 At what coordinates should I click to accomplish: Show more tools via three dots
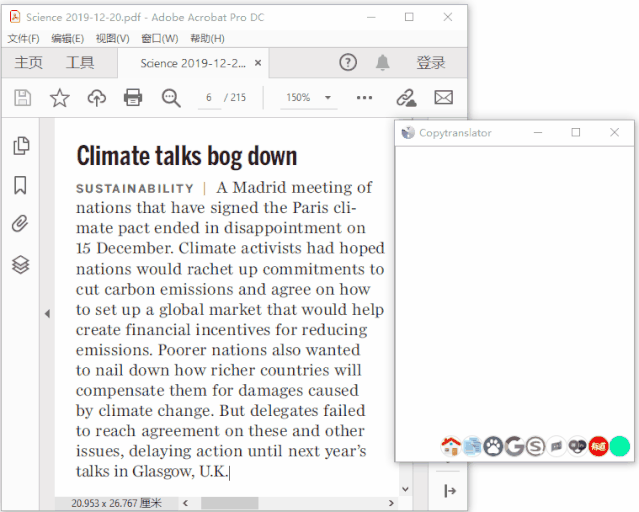click(364, 98)
